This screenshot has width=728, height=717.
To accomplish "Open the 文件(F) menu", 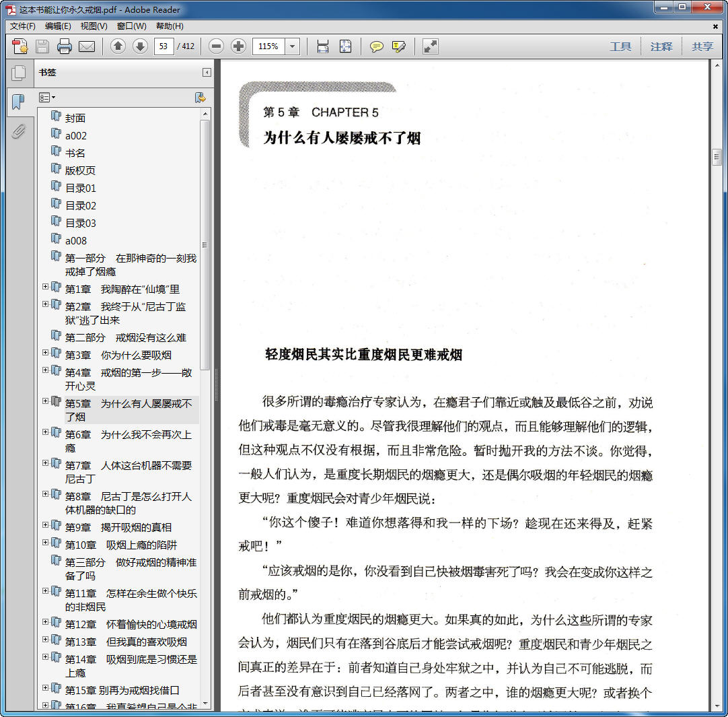I will coord(23,26).
